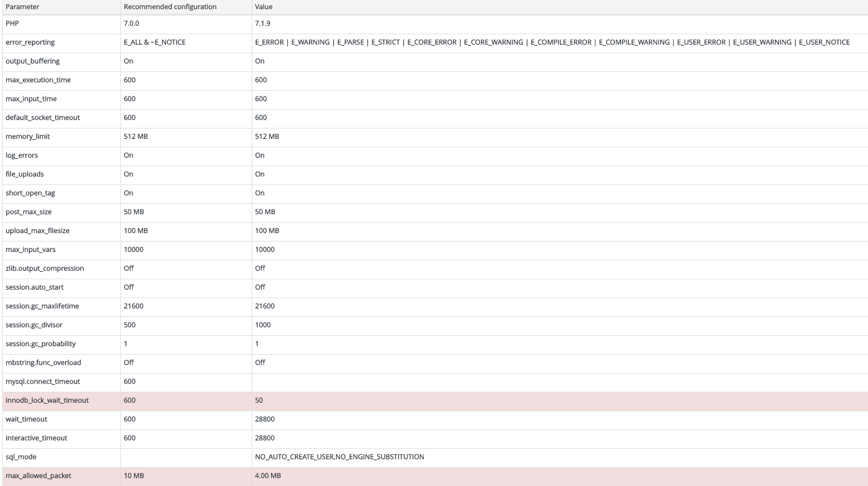Viewport: 868px width, 486px height.
Task: Click the interactive_timeout parameter name
Action: [37, 438]
